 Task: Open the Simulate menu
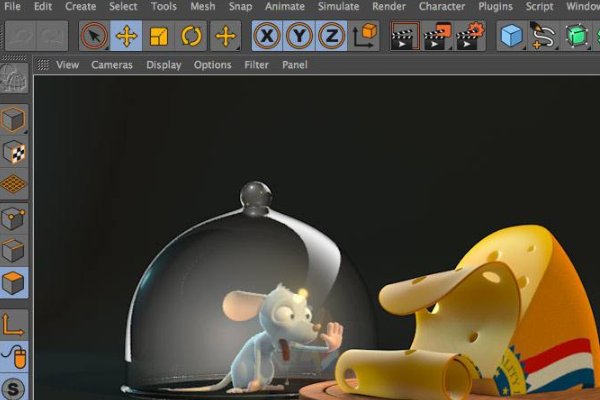point(338,6)
